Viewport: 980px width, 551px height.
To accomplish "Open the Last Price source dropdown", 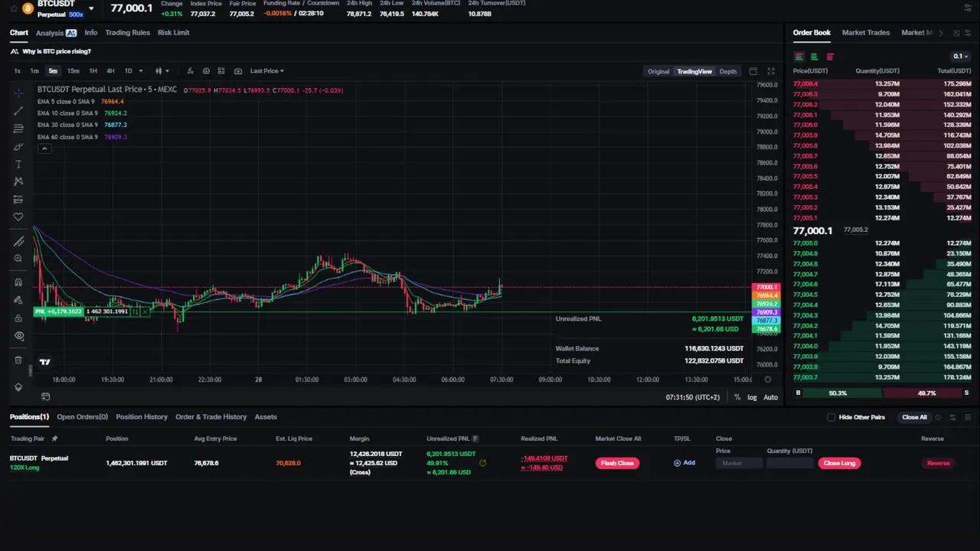I will coord(266,71).
